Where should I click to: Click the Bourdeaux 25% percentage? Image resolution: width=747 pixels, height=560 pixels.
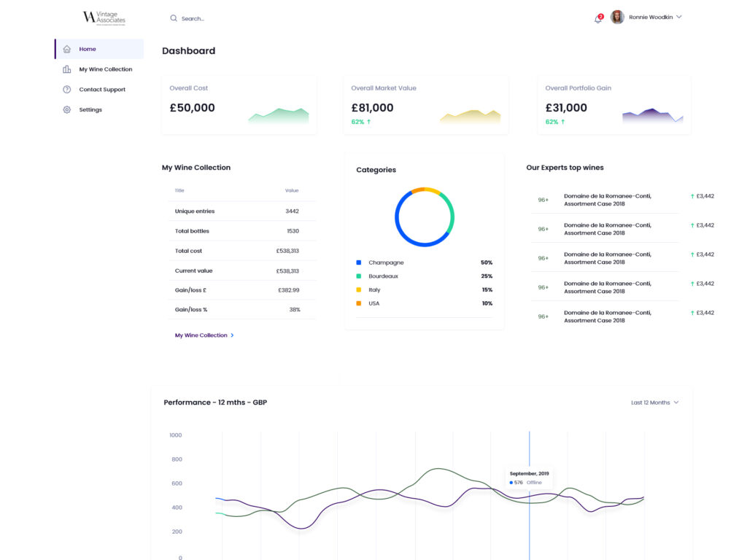coord(487,276)
